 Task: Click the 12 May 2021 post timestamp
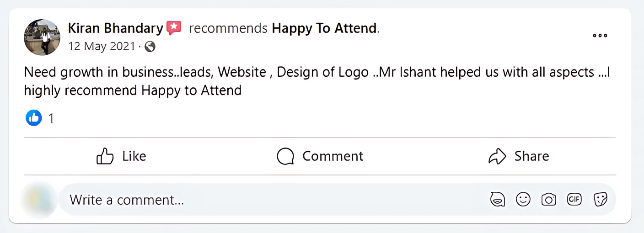click(x=102, y=47)
